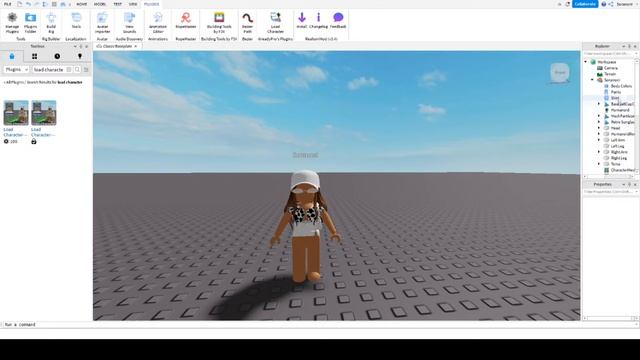The image size is (640, 360).
Task: Click the Share icon near username
Action: tap(611, 4)
